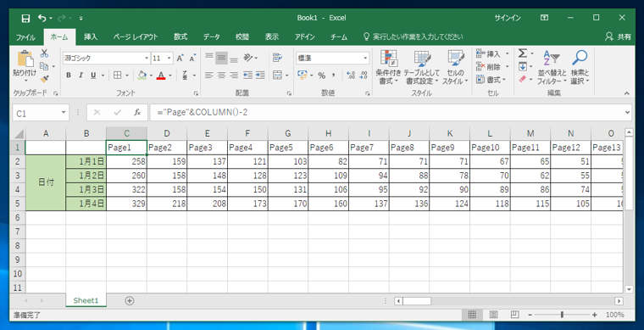Adjust the zoom slider handle
This screenshot has width=644, height=330.
(562, 315)
